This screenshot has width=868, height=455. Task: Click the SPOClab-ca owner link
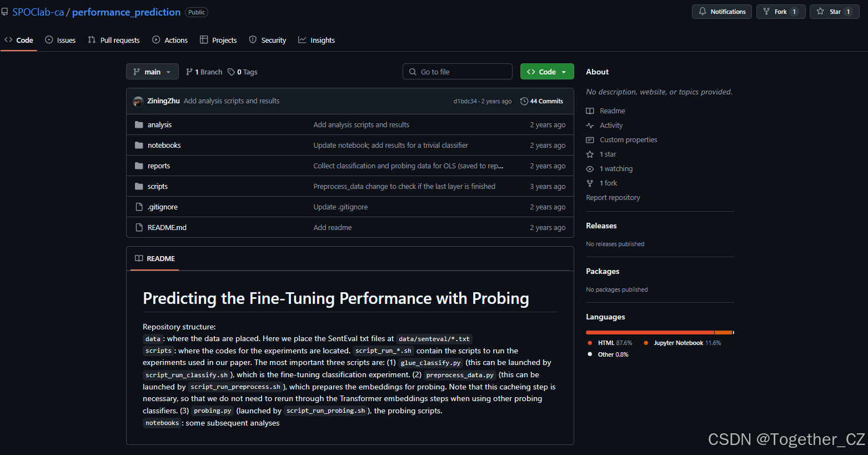click(x=38, y=12)
